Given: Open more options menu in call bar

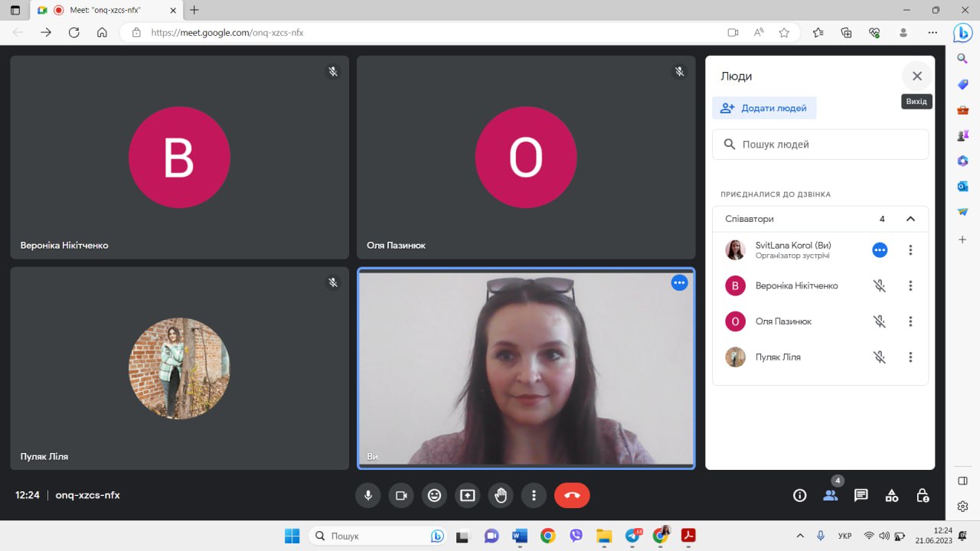Looking at the screenshot, I should (534, 495).
